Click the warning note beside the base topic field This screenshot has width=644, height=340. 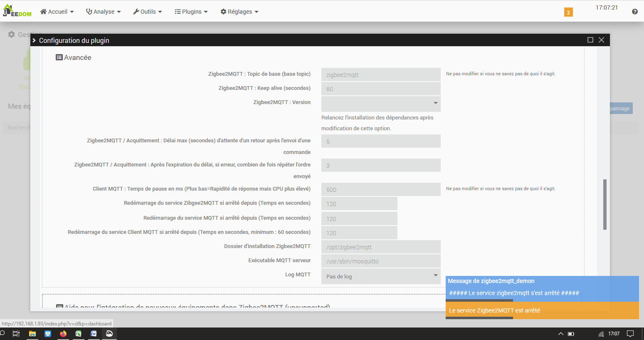click(501, 74)
